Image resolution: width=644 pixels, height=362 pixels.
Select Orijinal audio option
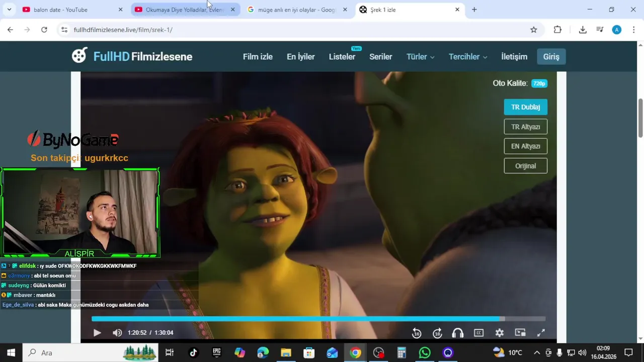pyautogui.click(x=525, y=166)
